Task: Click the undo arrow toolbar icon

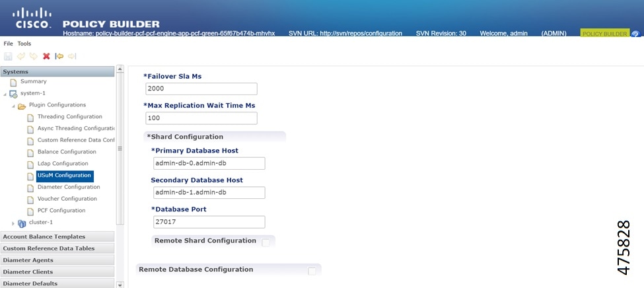Action: coord(21,56)
